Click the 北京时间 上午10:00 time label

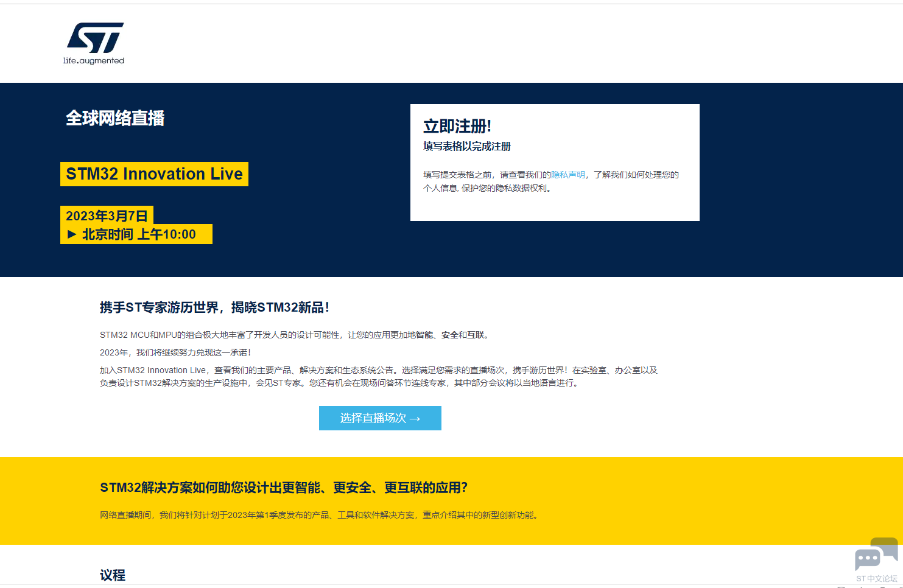click(136, 234)
